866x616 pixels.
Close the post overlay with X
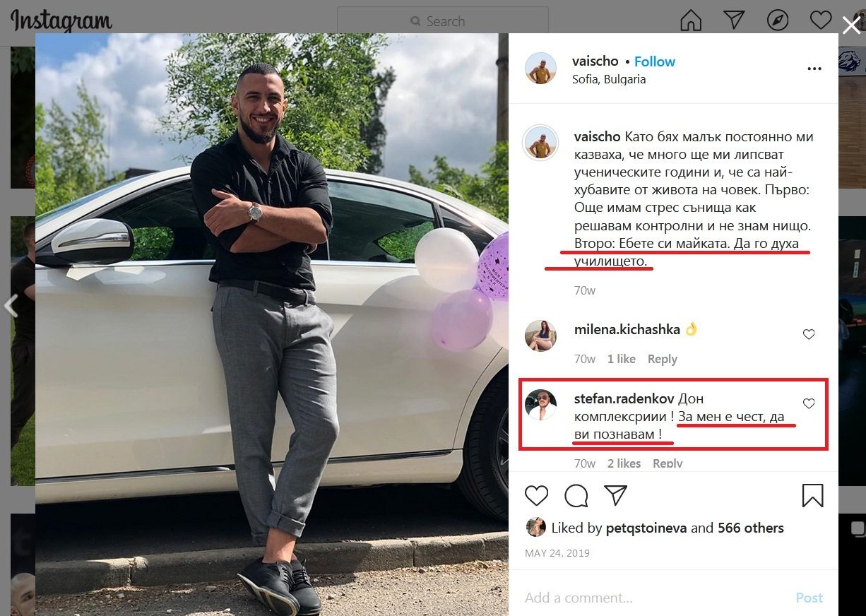851,25
